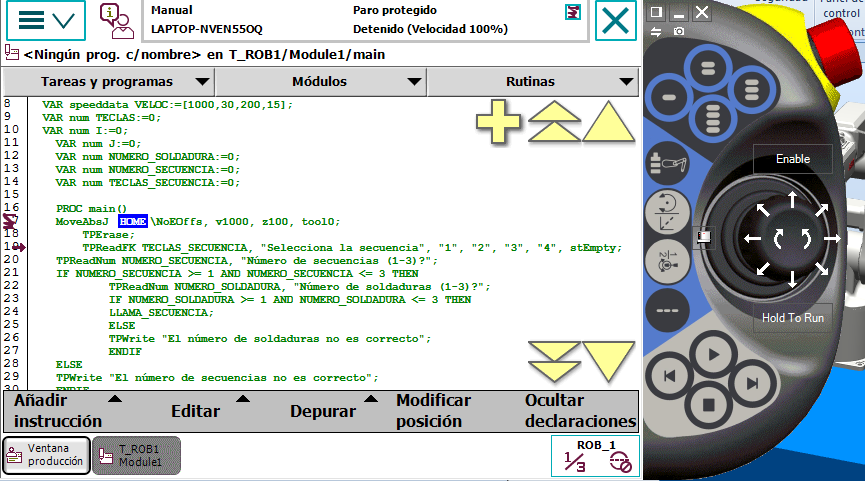The image size is (865, 481).
Task: Toggle reorient/linear motion mode key
Action: point(668,212)
